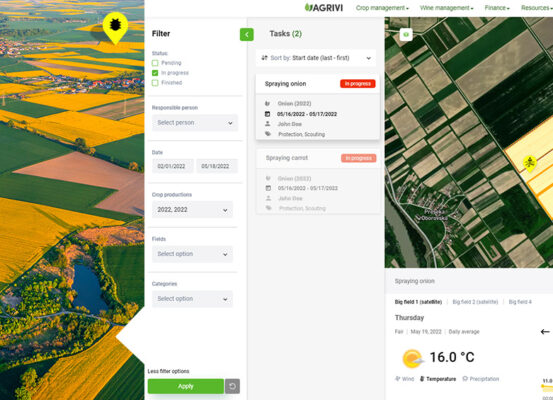This screenshot has width=553, height=400.
Task: Click the person icon in the Spraying onion card
Action: tap(268, 124)
